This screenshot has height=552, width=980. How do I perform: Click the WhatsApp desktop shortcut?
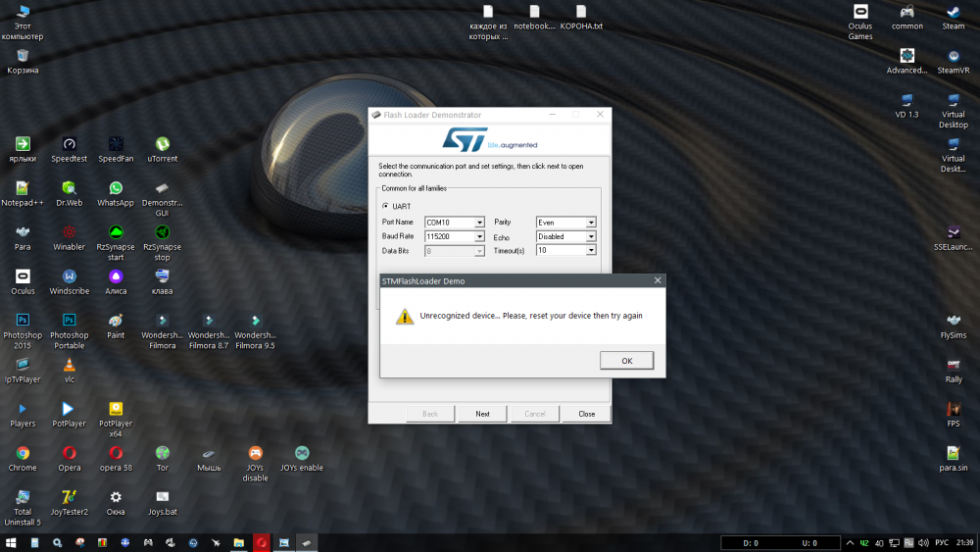coord(116,188)
